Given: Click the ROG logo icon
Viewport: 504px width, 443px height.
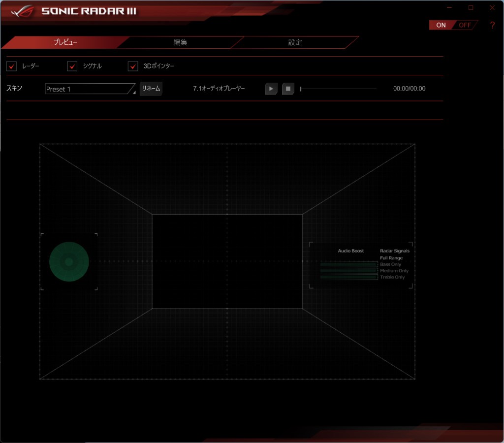Looking at the screenshot, I should coord(22,11).
